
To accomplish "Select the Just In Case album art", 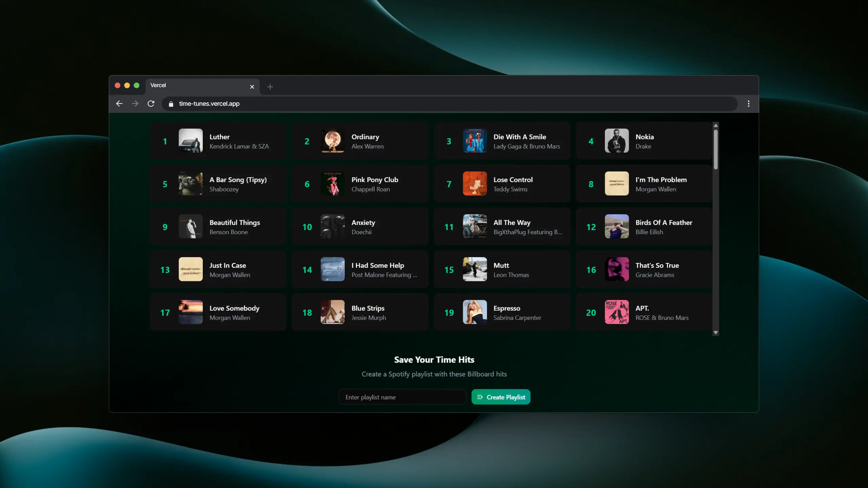I will tap(191, 269).
